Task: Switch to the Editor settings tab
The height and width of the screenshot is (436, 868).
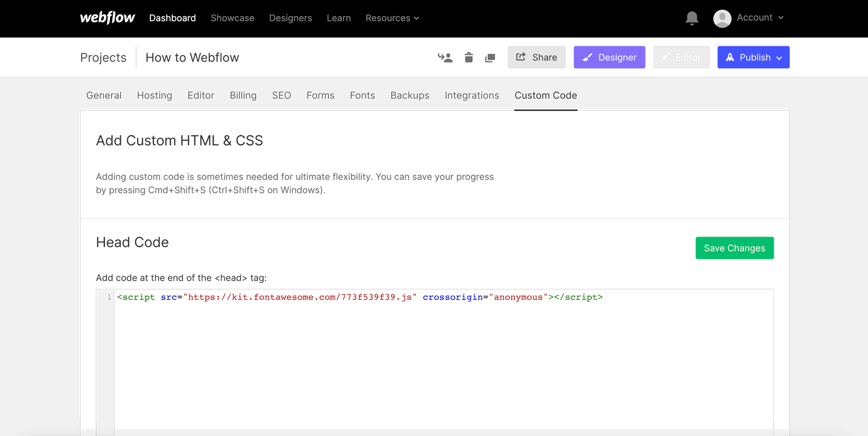Action: coord(201,95)
